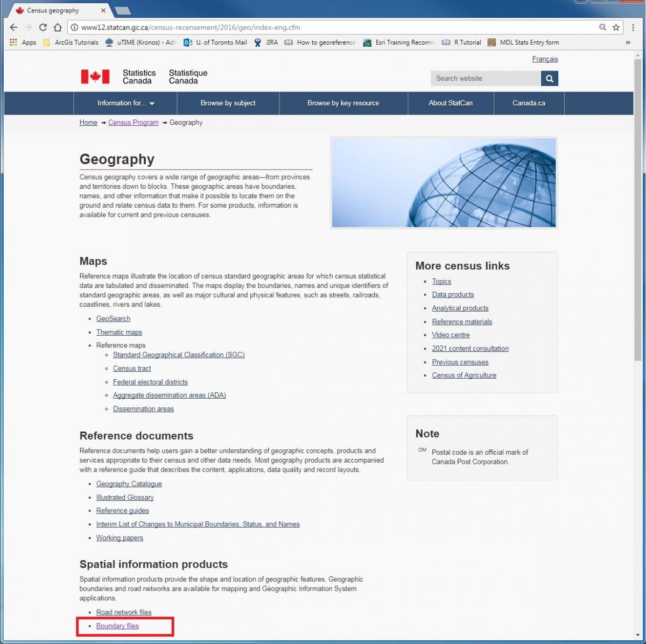Click the Statistics Canada flag logo

(x=95, y=77)
